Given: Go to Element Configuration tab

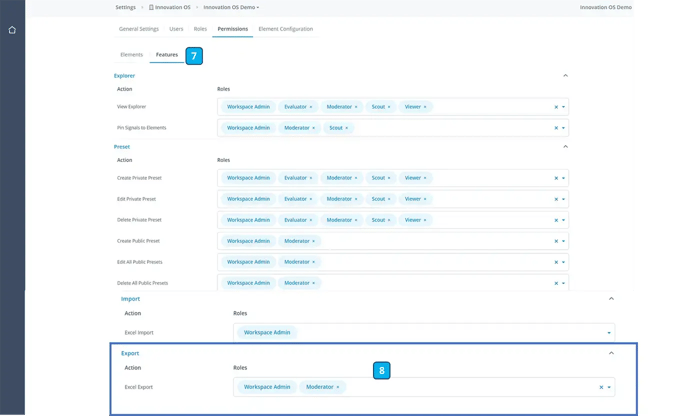Looking at the screenshot, I should pos(286,29).
